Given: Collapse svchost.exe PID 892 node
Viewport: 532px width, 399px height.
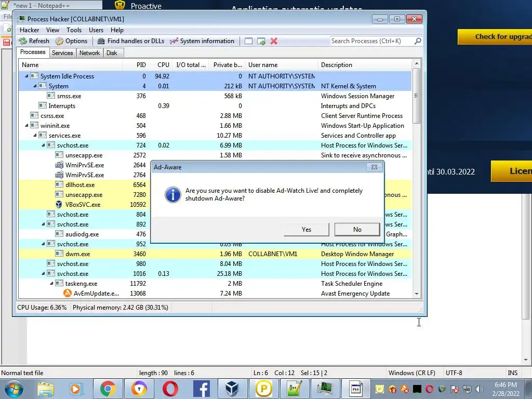Looking at the screenshot, I should pos(44,224).
